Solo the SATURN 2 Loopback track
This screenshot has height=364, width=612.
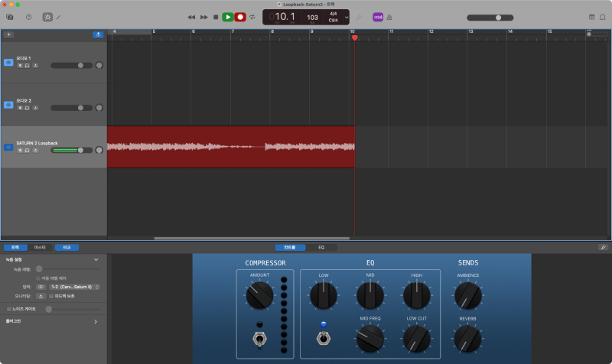(x=27, y=151)
